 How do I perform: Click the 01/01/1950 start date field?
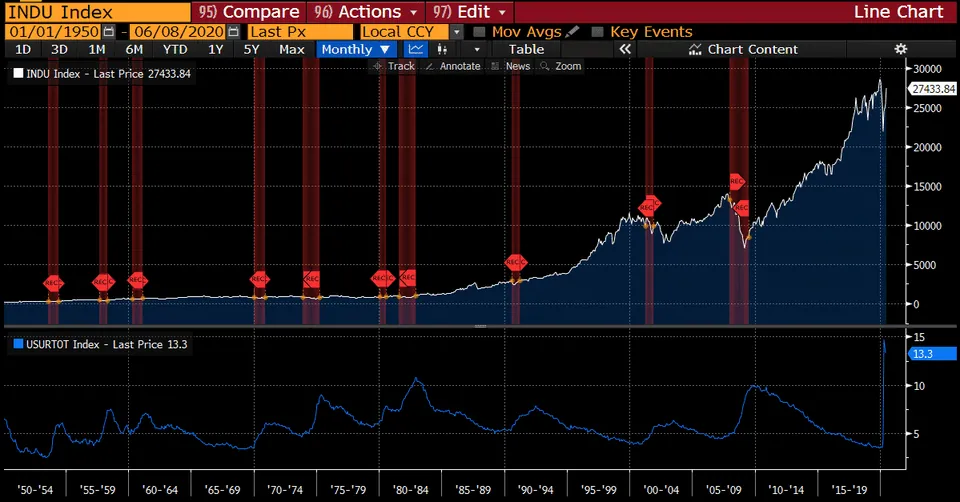(x=54, y=32)
